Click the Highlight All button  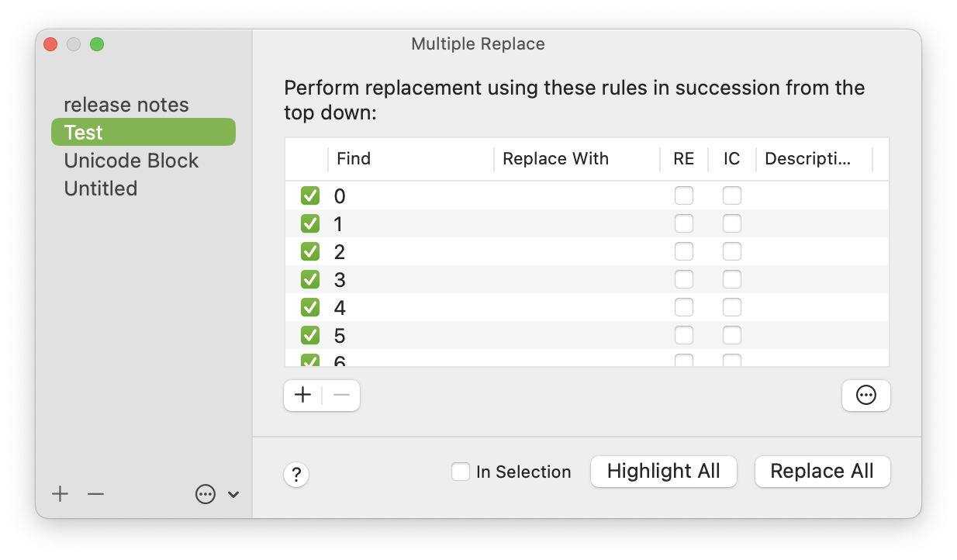pyautogui.click(x=663, y=471)
